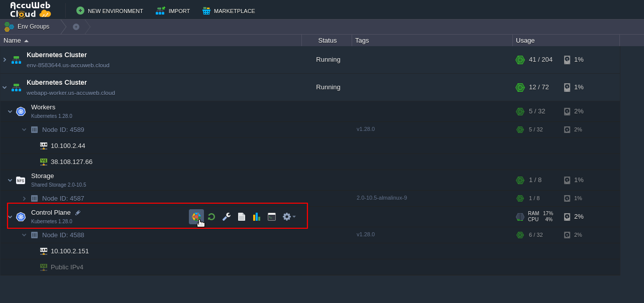The width and height of the screenshot is (644, 303).
Task: Click the AccuWeb Cloud logo
Action: (x=30, y=10)
